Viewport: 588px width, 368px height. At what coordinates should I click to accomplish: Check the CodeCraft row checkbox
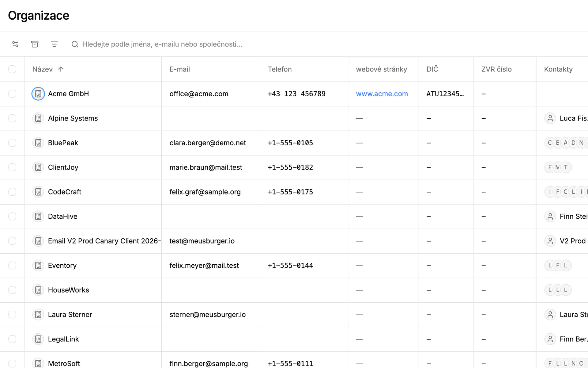12,192
